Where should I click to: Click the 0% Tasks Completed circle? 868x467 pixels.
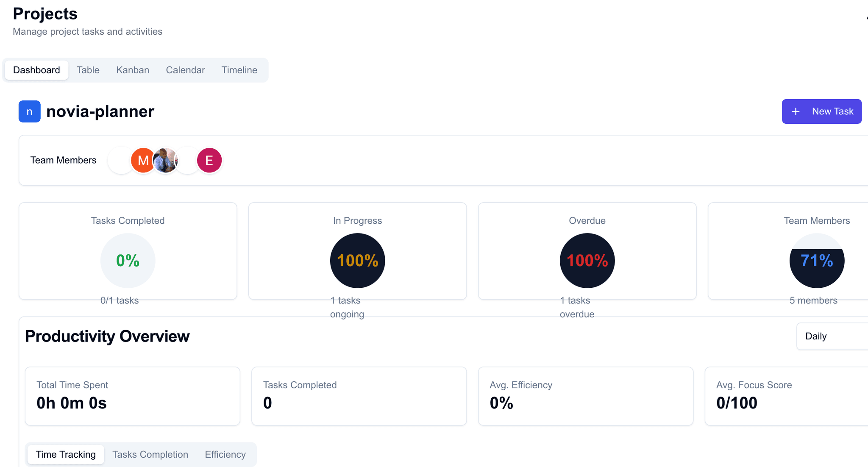coord(128,261)
